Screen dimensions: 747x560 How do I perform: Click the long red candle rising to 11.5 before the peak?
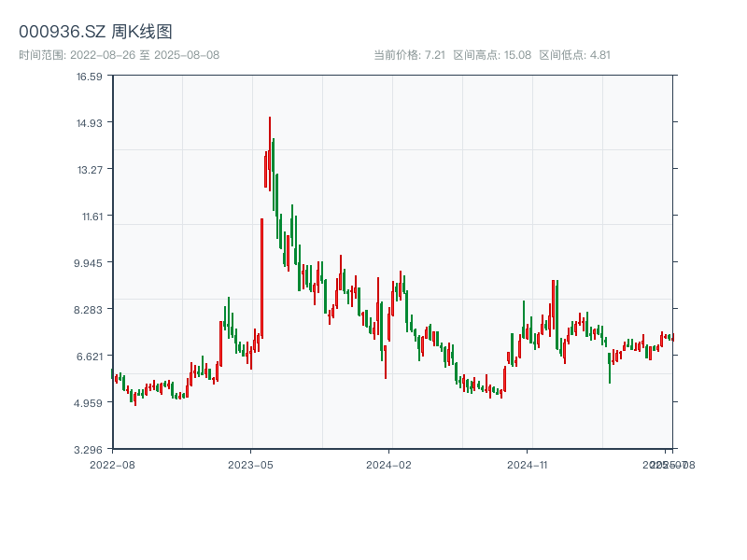262,278
